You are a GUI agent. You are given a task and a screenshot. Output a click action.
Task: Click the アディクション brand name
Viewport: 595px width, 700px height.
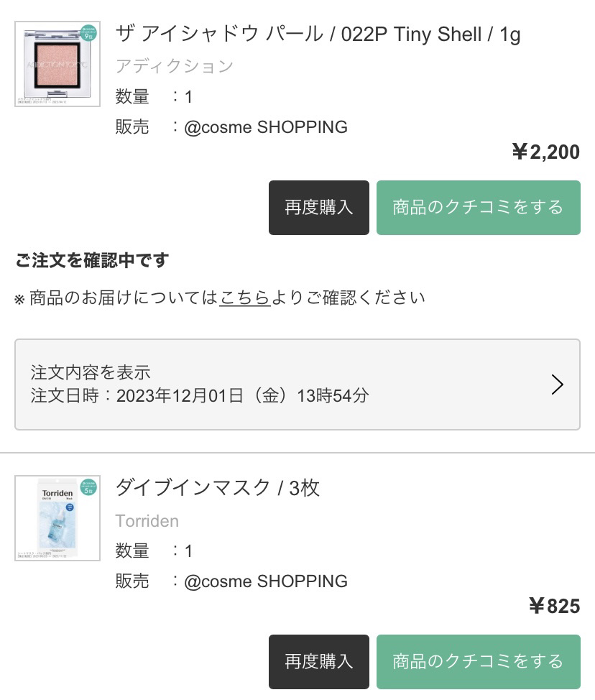click(x=174, y=66)
